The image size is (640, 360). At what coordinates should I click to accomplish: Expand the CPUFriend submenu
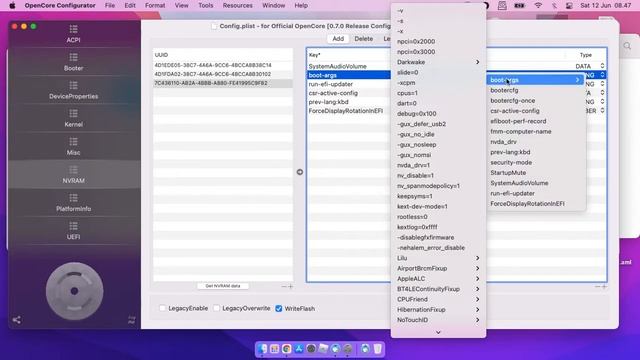(x=438, y=299)
